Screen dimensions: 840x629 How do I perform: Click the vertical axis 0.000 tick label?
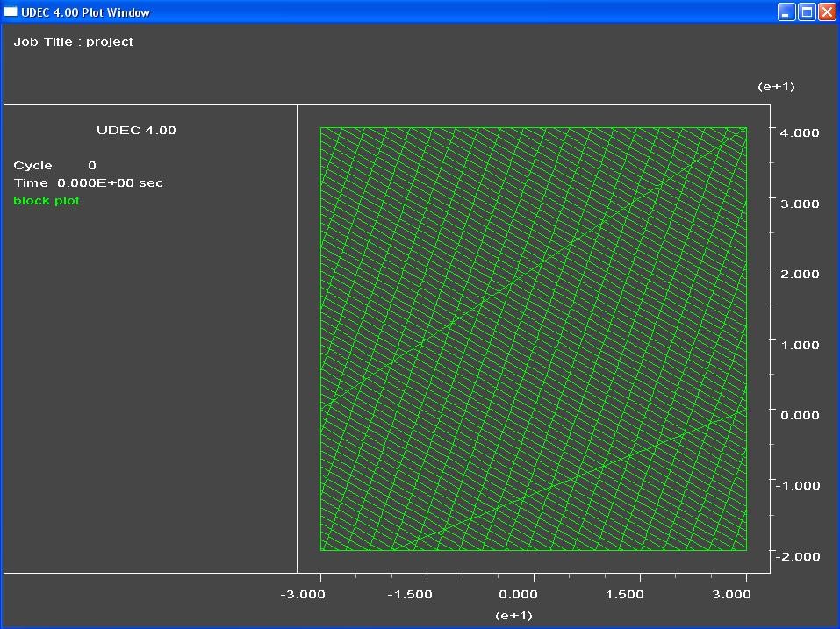(800, 416)
